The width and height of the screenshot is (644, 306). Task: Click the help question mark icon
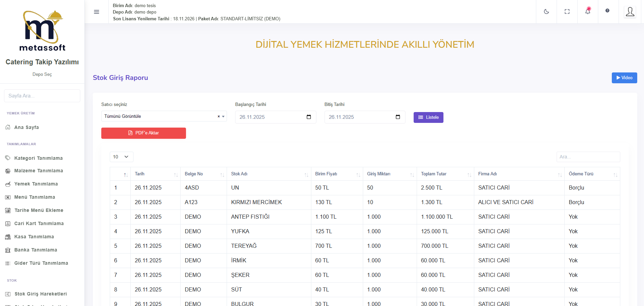(607, 11)
